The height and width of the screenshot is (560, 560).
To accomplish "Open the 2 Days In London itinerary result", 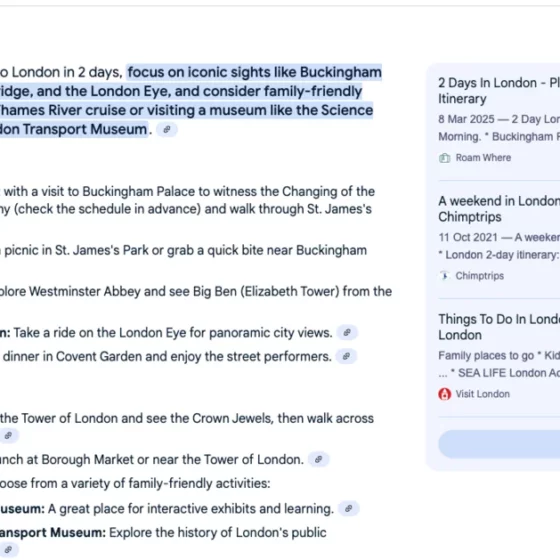I will click(x=499, y=91).
